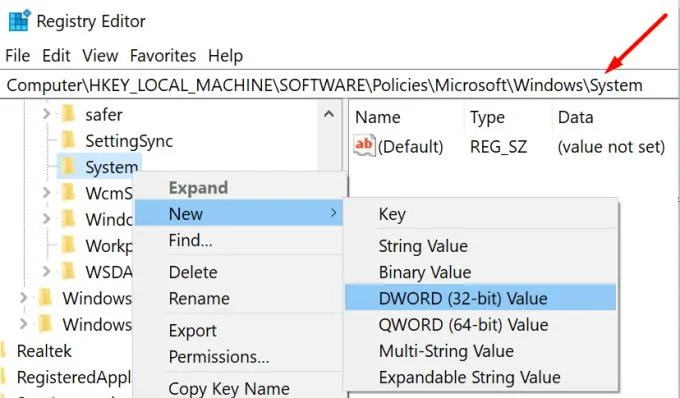Create a new QWORD (64-bit) Value
This screenshot has width=680, height=398.
tap(463, 325)
